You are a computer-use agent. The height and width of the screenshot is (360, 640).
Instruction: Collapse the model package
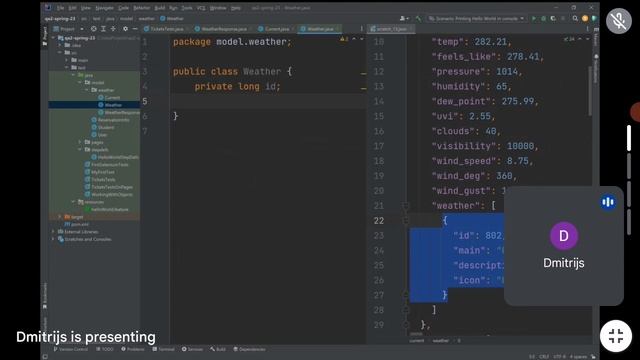point(80,82)
